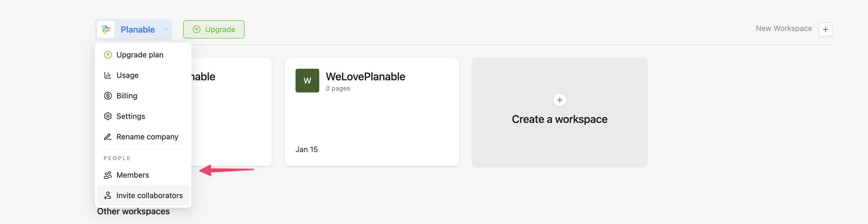Select Settings in the dropdown menu
The width and height of the screenshot is (868, 224).
[x=131, y=116]
